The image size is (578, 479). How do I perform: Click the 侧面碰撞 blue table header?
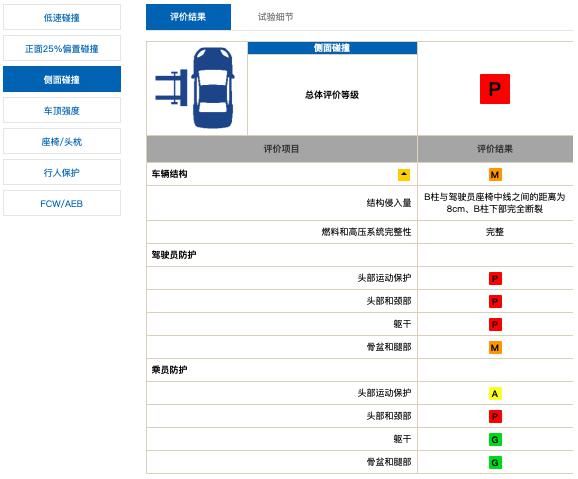click(332, 48)
